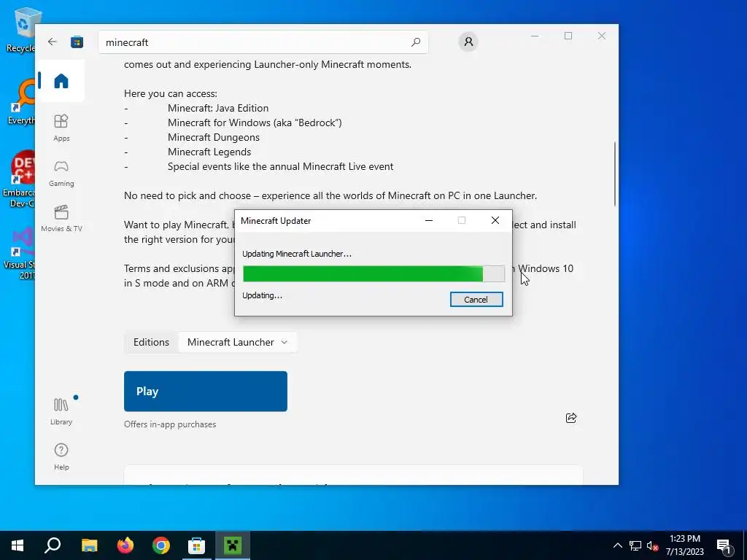
Task: Open the Library in Store sidebar
Action: 61,411
